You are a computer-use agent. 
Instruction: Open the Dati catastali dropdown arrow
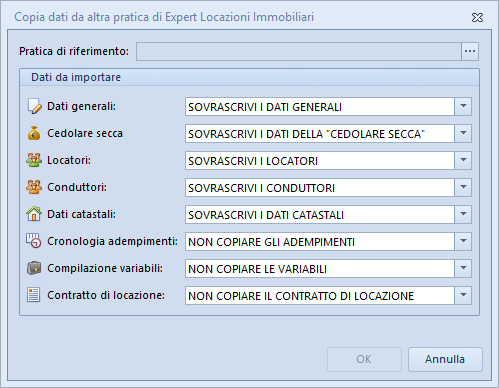[463, 215]
